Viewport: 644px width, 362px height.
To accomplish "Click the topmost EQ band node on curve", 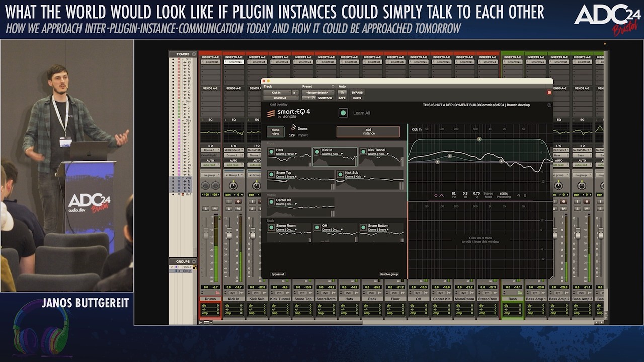I will click(479, 139).
